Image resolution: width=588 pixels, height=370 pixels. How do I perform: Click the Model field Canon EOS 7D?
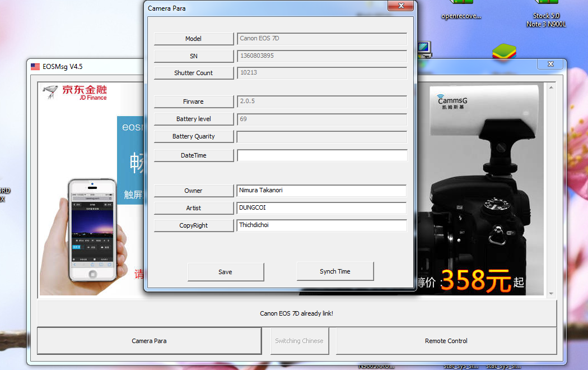click(322, 39)
